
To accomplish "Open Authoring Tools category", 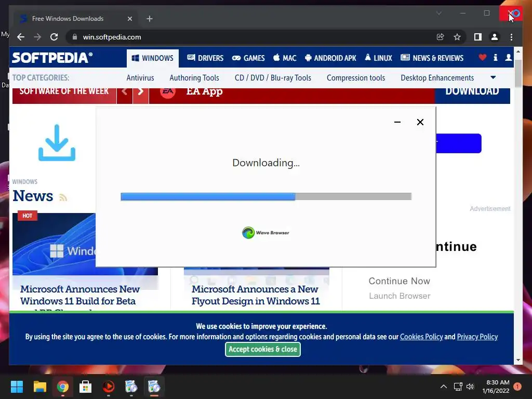I will (x=194, y=78).
